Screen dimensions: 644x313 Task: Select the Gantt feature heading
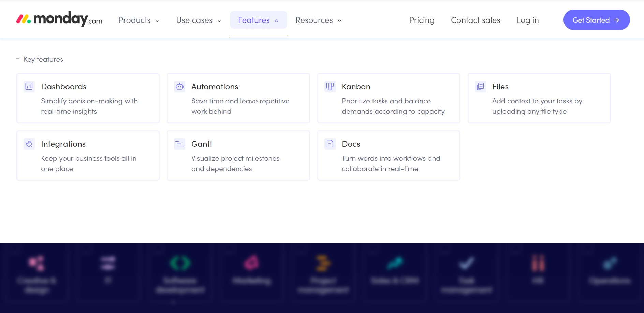pos(202,144)
